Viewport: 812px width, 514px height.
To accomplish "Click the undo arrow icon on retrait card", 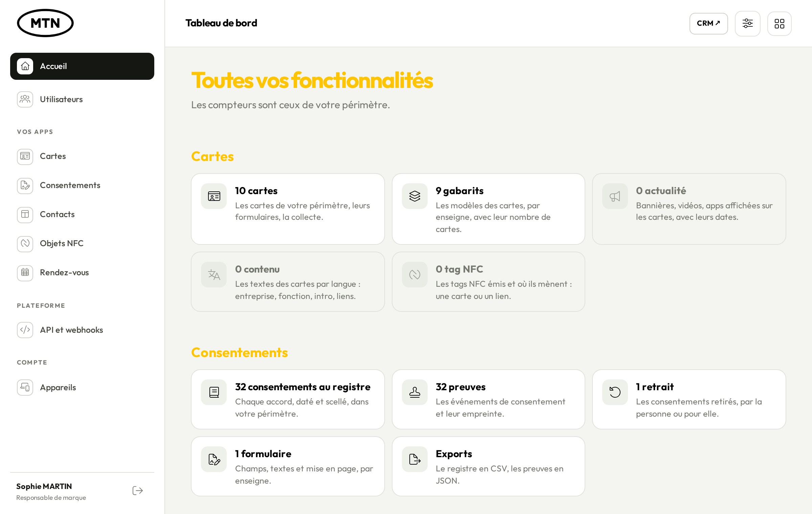I will point(615,392).
